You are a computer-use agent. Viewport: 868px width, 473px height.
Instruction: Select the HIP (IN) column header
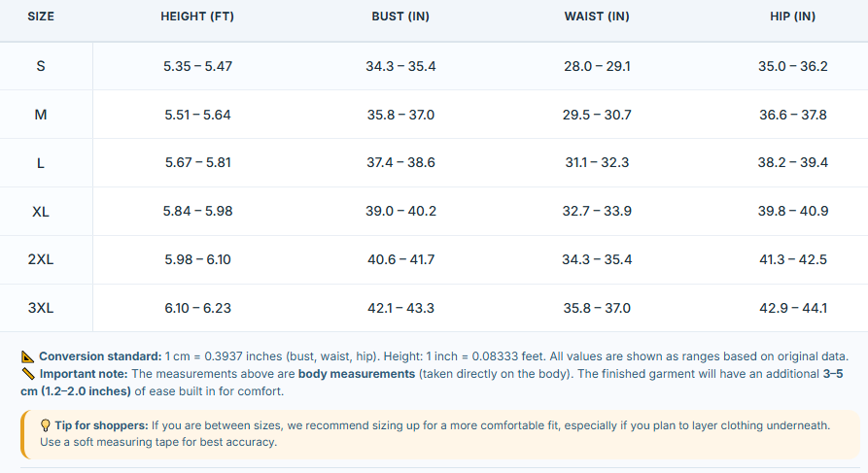(793, 17)
